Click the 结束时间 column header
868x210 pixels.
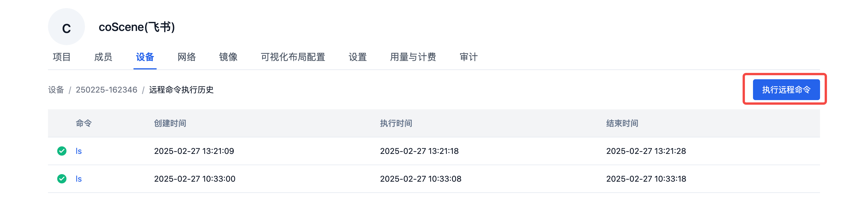click(622, 124)
